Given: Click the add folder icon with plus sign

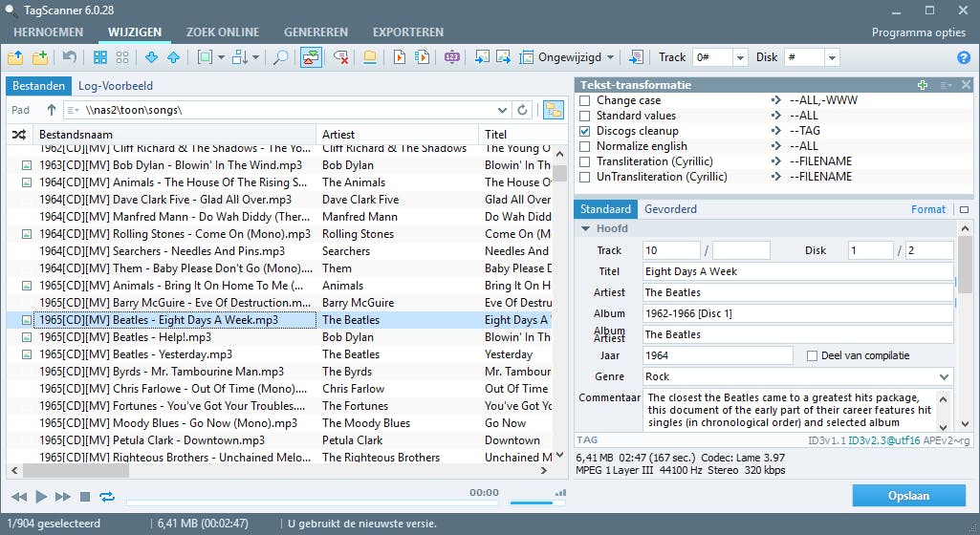Looking at the screenshot, I should [40, 57].
